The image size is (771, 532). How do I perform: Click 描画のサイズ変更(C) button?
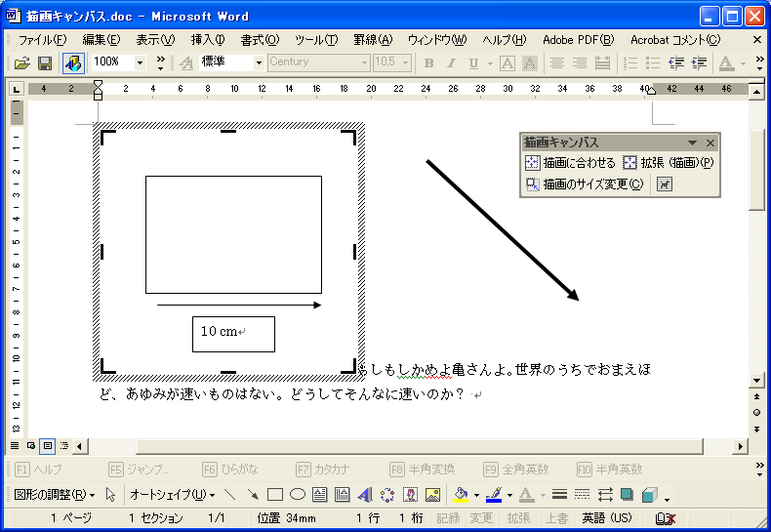585,184
